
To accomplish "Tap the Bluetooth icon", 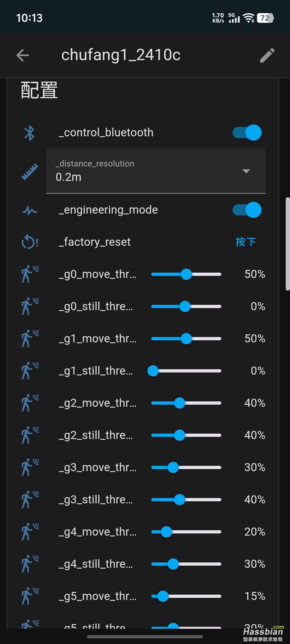I will click(30, 133).
